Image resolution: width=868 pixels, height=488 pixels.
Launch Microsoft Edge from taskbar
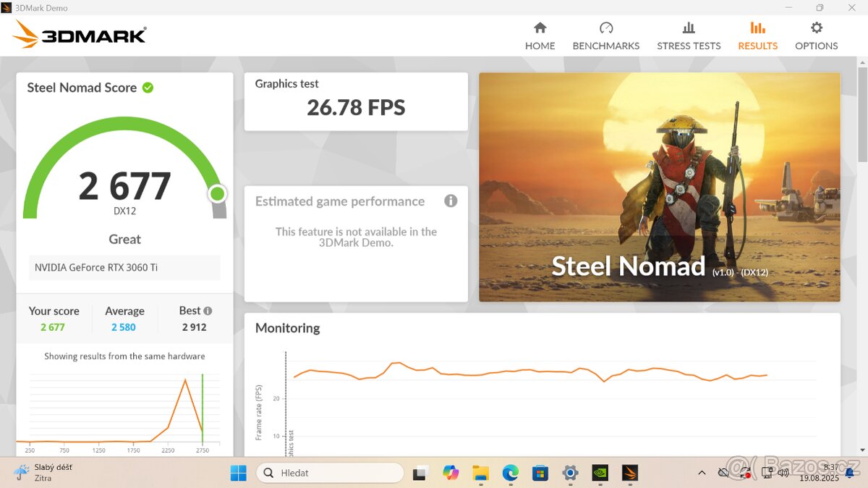tap(510, 473)
